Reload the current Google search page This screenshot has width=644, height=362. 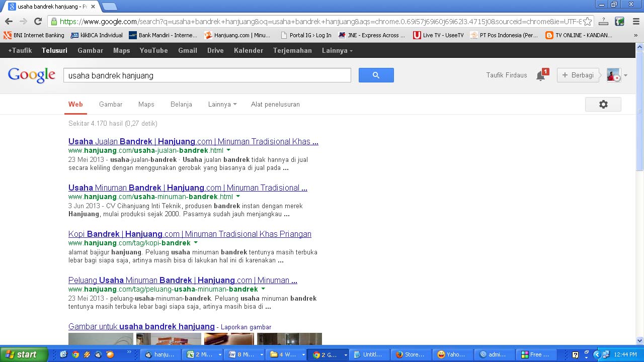pos(38,21)
